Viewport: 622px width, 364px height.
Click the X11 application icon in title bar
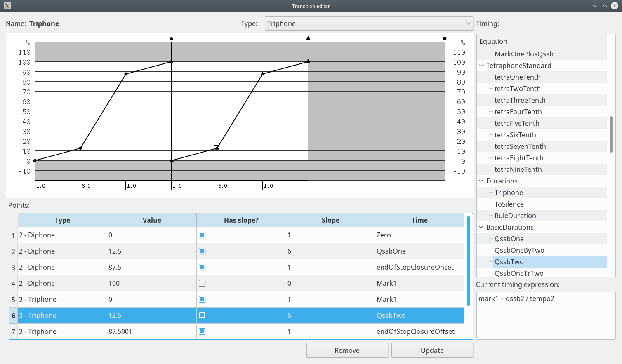pos(7,6)
